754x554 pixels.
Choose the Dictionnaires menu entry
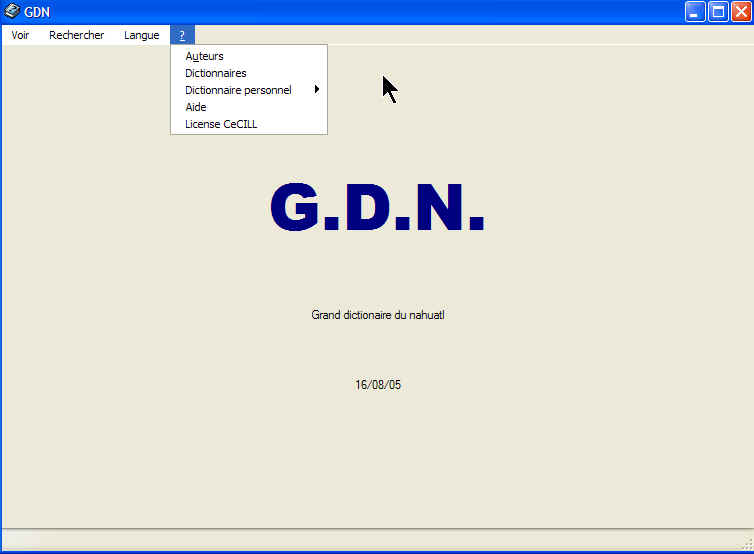pyautogui.click(x=215, y=73)
